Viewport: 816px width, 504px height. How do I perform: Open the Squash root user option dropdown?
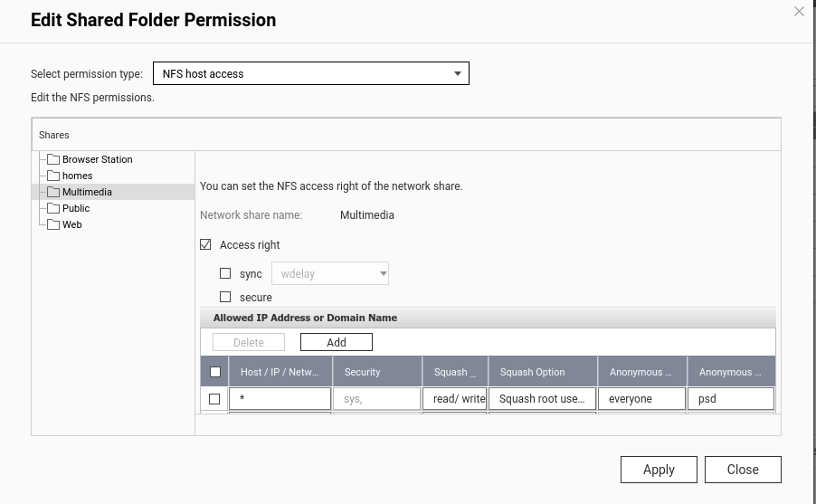pos(542,399)
